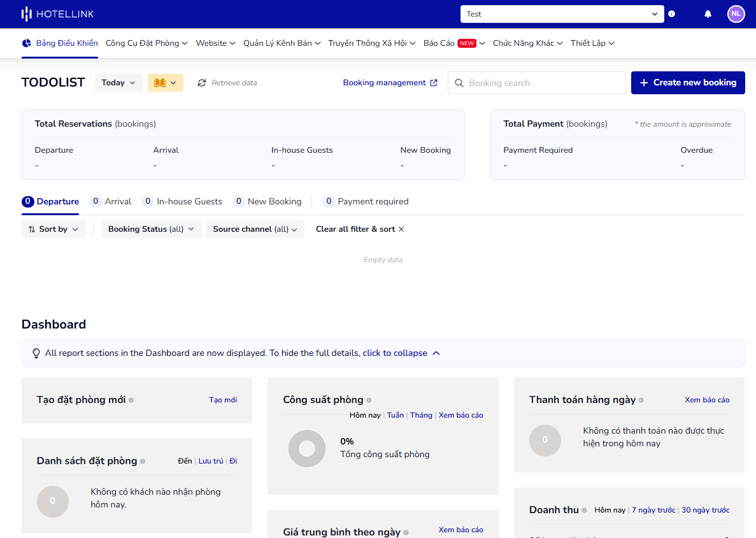Click the X icon of Clear all filter

pyautogui.click(x=401, y=229)
